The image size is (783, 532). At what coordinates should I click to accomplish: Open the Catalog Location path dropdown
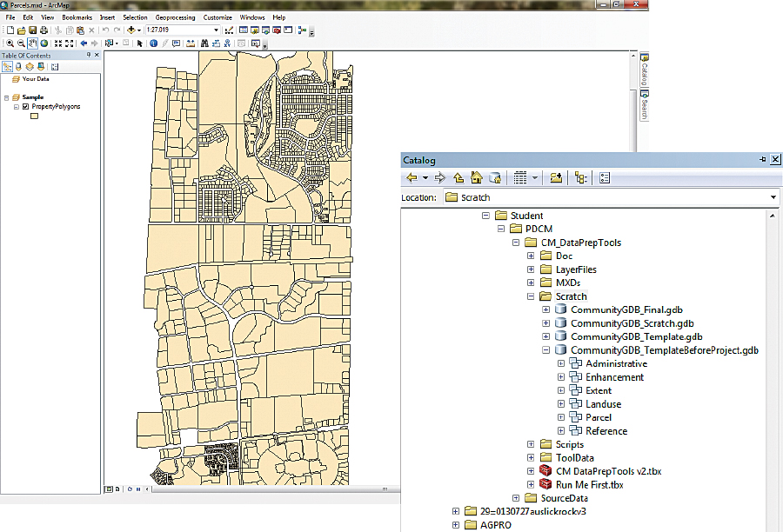(x=773, y=197)
